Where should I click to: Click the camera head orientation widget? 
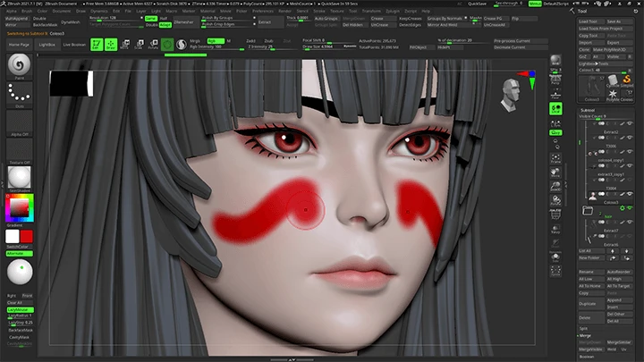[x=511, y=96]
